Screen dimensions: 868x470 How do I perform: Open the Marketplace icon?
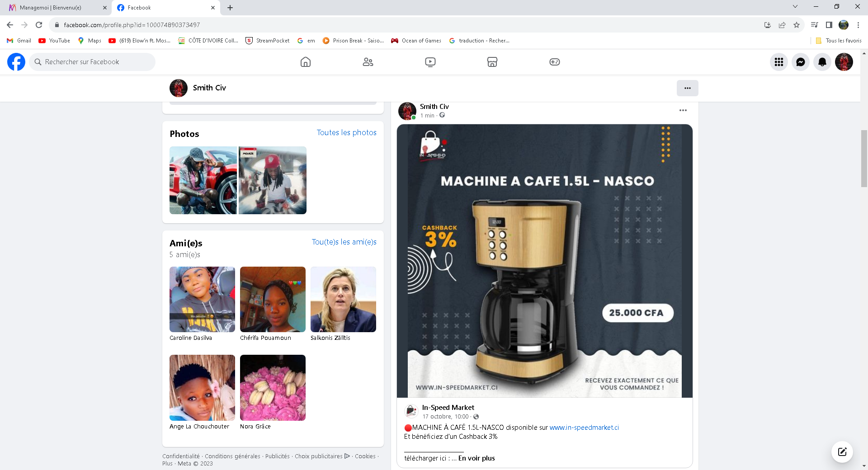pos(492,62)
